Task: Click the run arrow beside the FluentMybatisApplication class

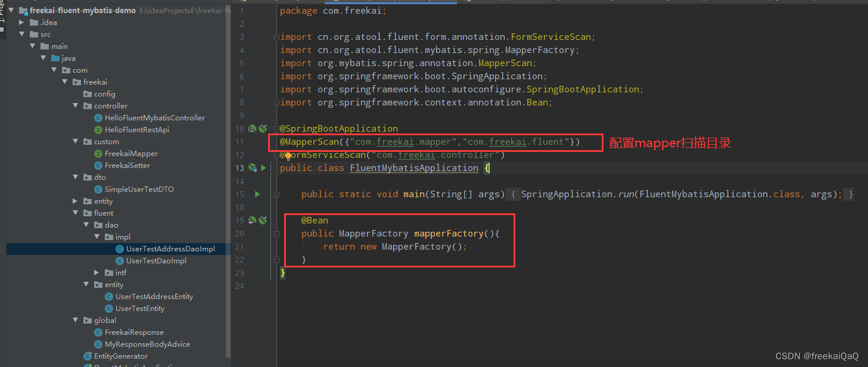Action: (x=263, y=168)
